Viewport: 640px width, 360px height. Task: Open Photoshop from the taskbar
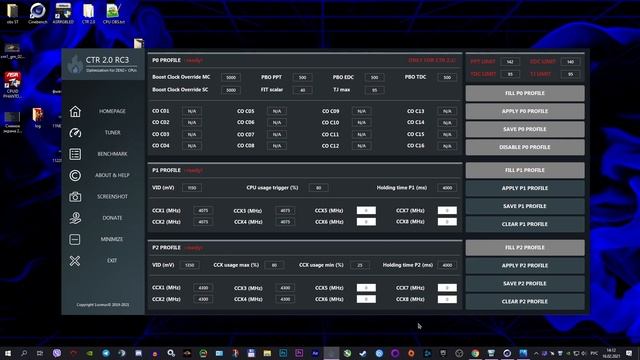pyautogui.click(x=283, y=353)
